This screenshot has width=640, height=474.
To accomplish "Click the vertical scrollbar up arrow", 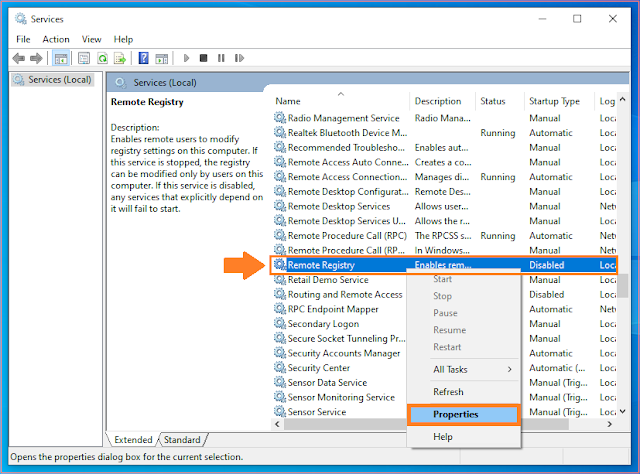I will [x=622, y=99].
